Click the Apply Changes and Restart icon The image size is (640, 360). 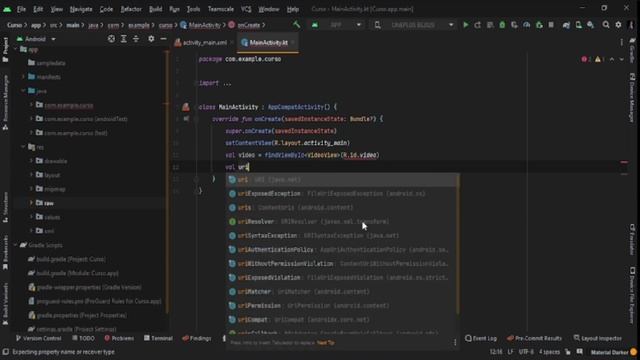click(x=478, y=25)
